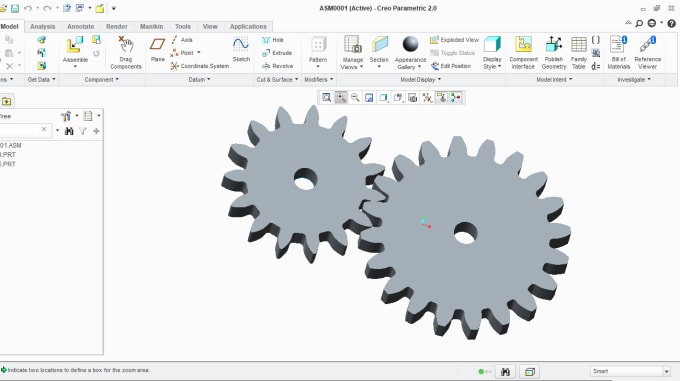Create a datum Plane
Screen dimensions: 680x381
coord(157,49)
